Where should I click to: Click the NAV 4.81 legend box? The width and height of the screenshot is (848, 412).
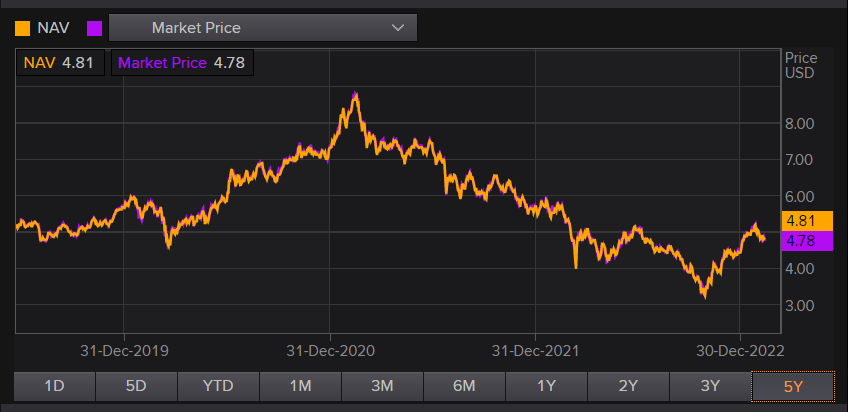pyautogui.click(x=60, y=63)
